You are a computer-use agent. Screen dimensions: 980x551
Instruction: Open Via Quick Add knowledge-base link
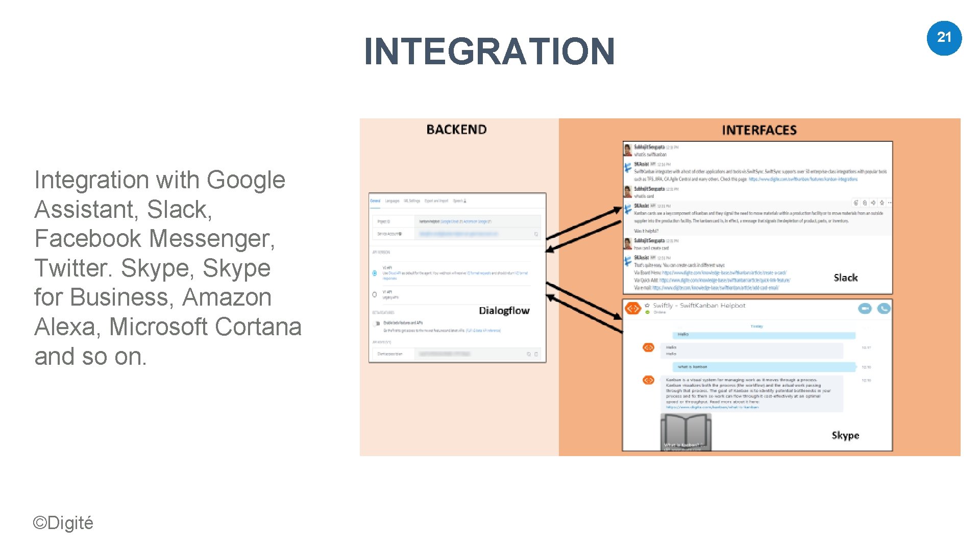725,280
